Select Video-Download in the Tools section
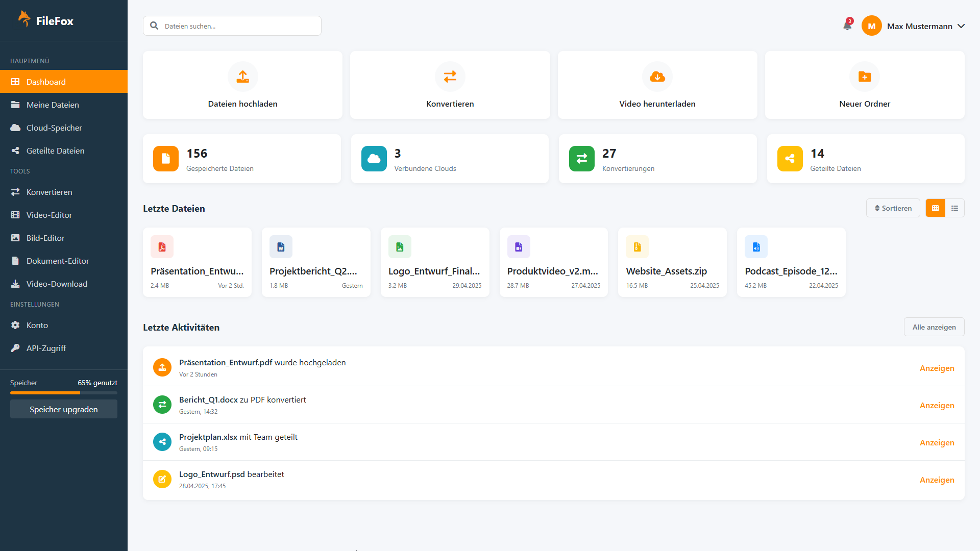This screenshot has width=980, height=551. [x=57, y=284]
